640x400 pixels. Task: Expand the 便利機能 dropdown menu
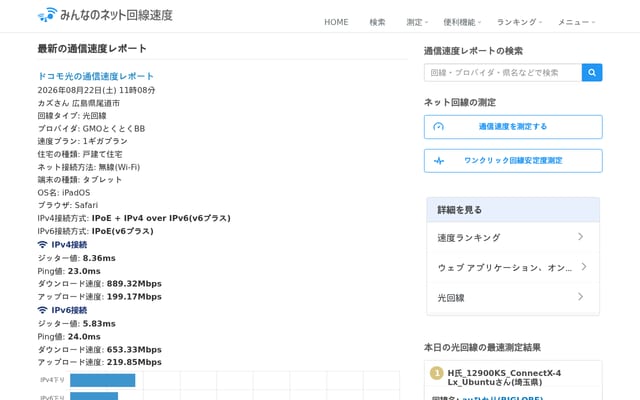[x=462, y=22]
